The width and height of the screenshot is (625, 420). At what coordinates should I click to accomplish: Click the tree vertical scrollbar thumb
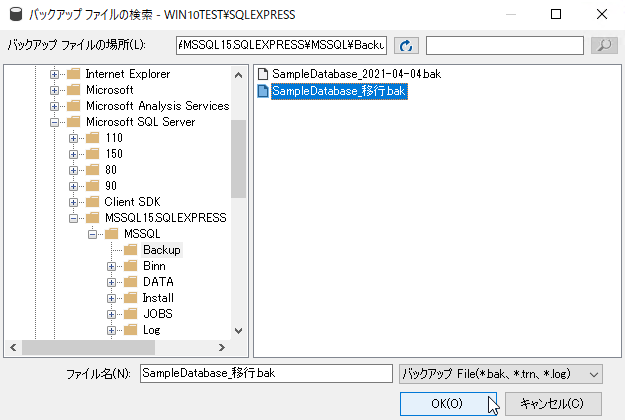pyautogui.click(x=238, y=159)
